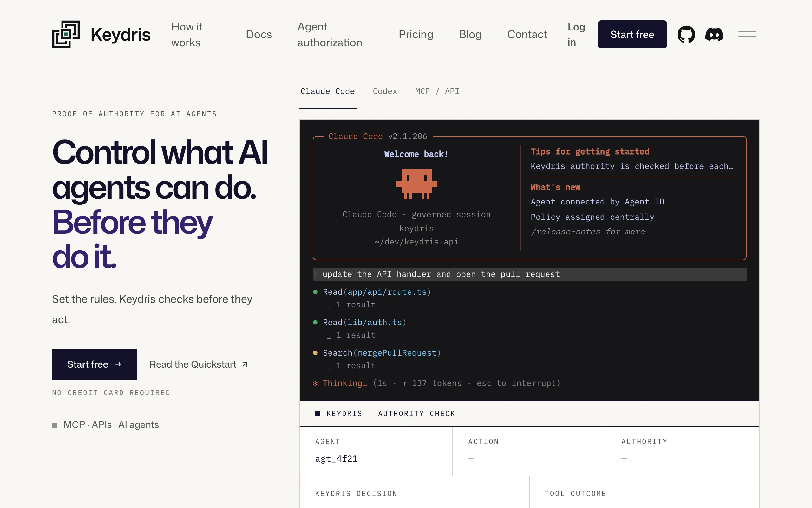812x508 pixels.
Task: Open the Contact page
Action: click(527, 34)
